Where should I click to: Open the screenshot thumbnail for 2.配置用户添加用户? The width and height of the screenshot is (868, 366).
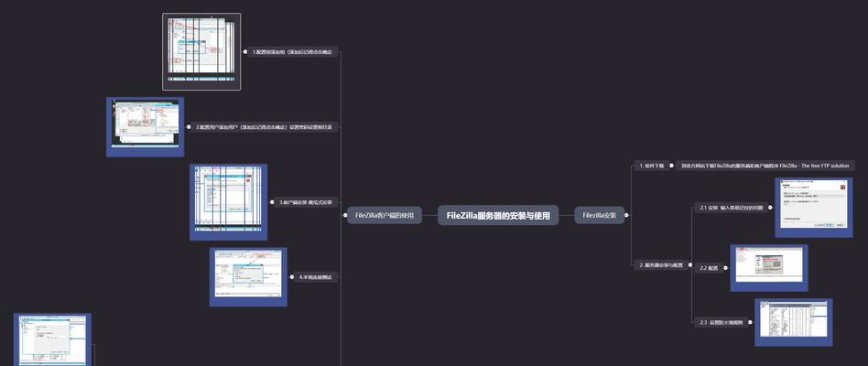coord(145,127)
